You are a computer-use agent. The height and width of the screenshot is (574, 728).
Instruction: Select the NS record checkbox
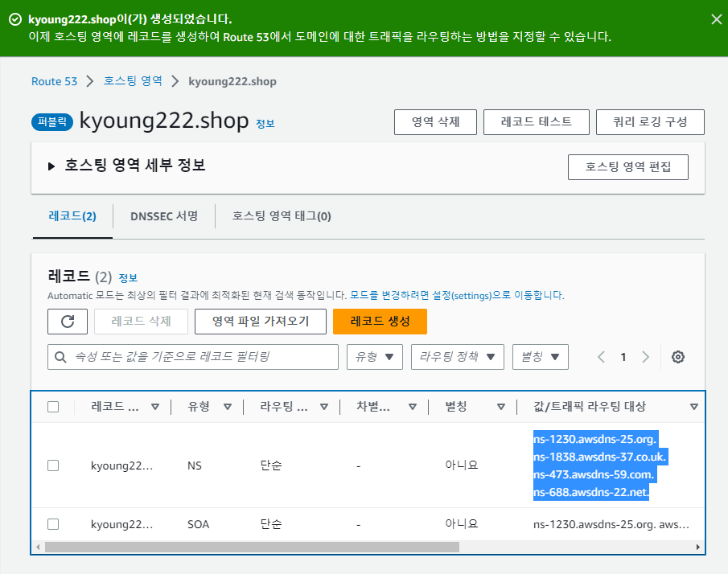[53, 465]
